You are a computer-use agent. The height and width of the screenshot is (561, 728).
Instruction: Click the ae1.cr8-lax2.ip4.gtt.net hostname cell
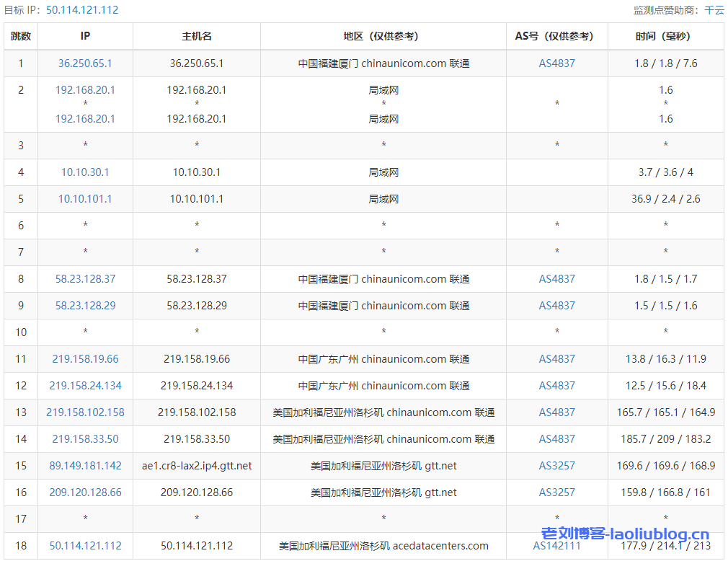coord(197,466)
